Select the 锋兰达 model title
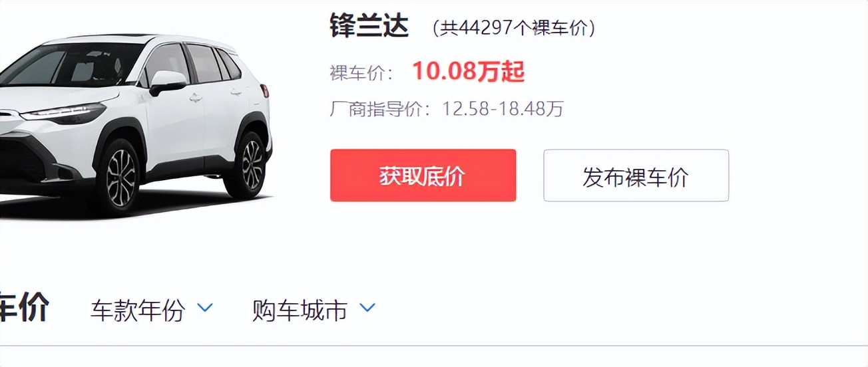 (x=369, y=26)
